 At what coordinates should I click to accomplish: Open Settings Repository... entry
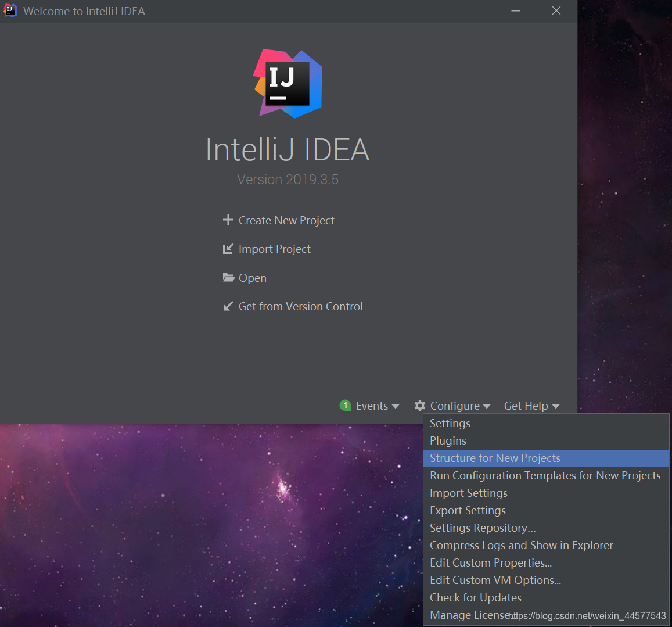tap(546, 528)
